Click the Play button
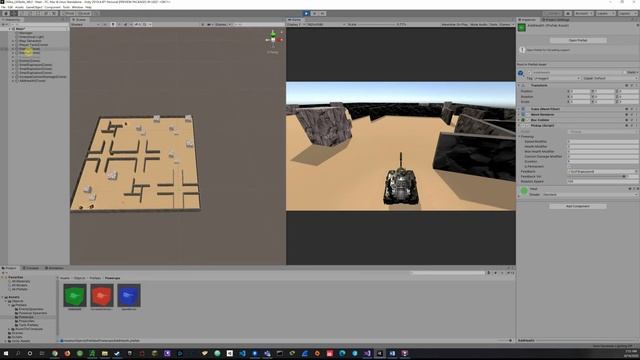The image size is (640, 360). 306,13
